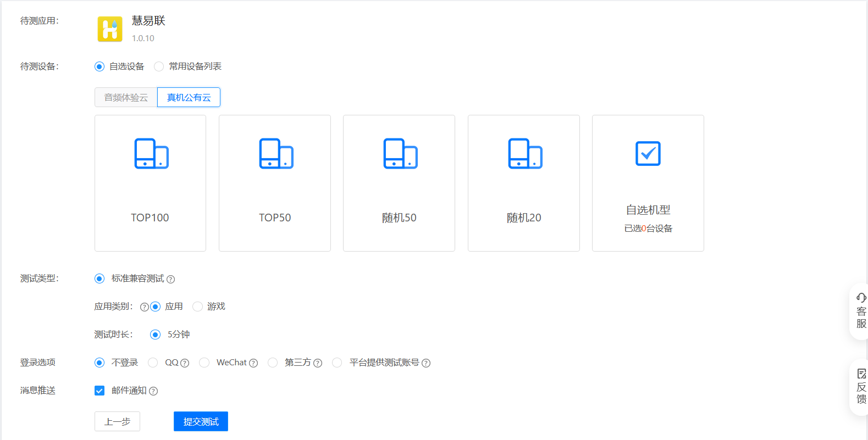Open the 反馈 feedback widget
Viewport: 868px width, 440px height.
(x=860, y=387)
